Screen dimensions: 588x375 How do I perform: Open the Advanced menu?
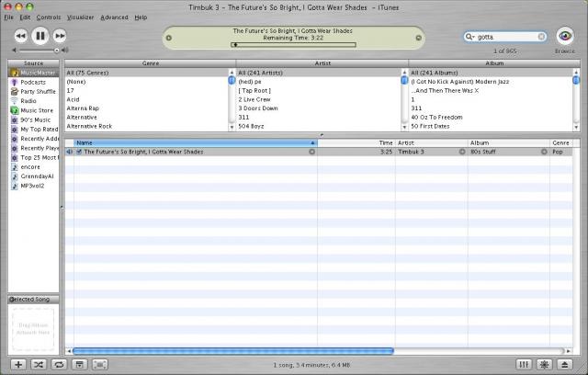pos(114,17)
